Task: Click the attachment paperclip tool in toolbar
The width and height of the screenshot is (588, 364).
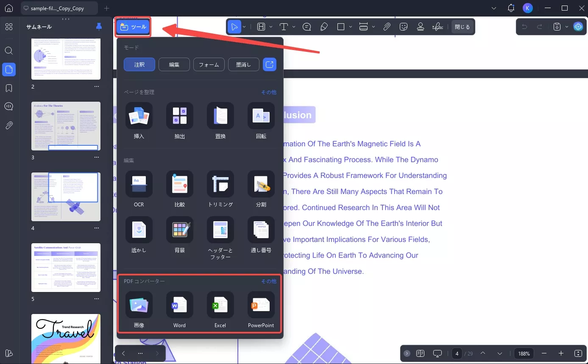Action: [387, 27]
